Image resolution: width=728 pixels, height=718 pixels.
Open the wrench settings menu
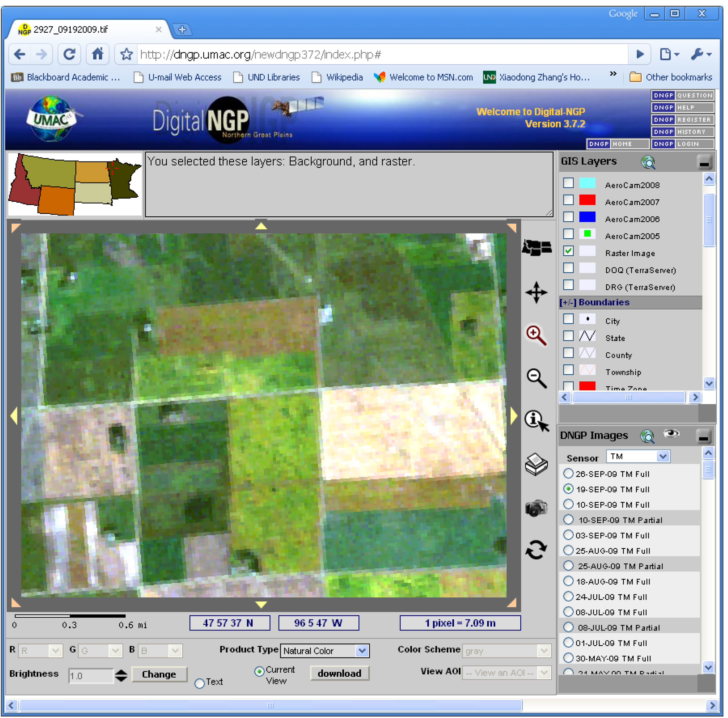pyautogui.click(x=701, y=54)
